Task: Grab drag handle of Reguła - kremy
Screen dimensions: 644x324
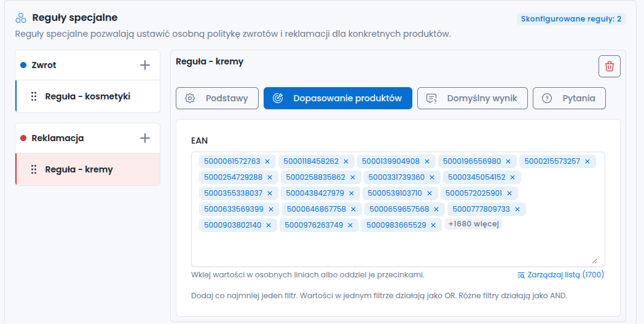Action: [34, 169]
